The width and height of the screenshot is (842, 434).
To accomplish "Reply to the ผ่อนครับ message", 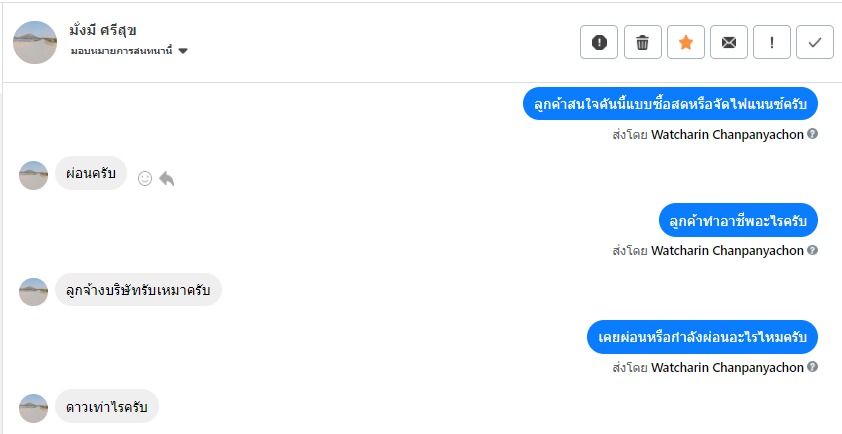I will pos(167,178).
